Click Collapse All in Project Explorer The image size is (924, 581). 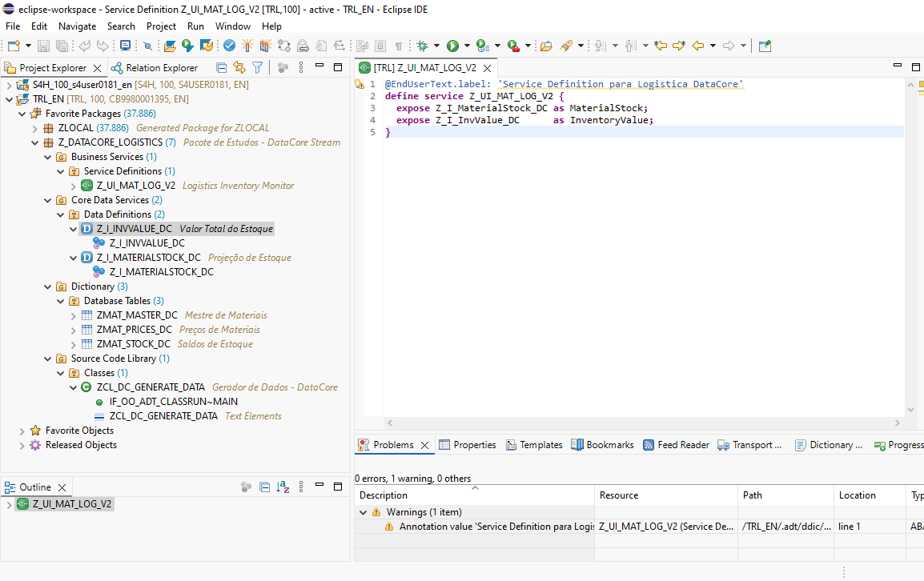coord(222,68)
